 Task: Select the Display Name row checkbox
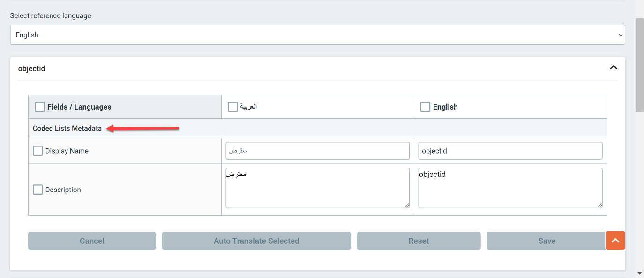(38, 151)
